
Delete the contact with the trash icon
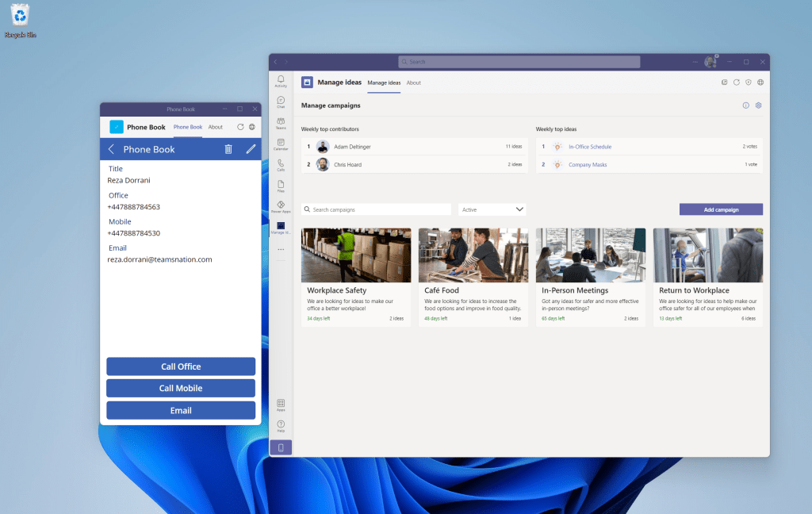pos(228,149)
